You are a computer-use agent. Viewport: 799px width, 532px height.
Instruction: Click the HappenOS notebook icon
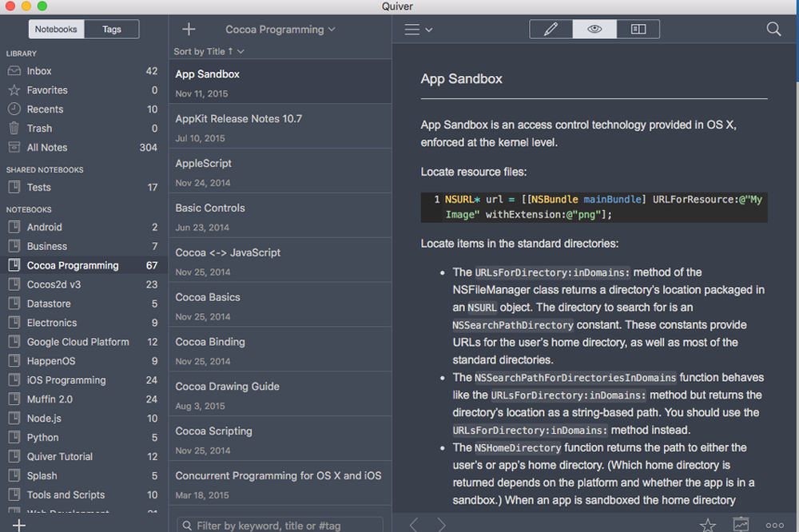[14, 361]
